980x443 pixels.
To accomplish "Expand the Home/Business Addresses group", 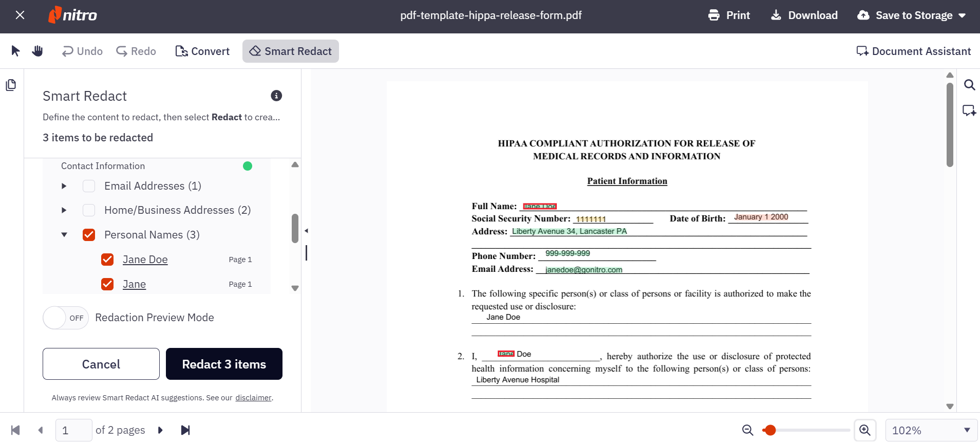I will coord(64,210).
